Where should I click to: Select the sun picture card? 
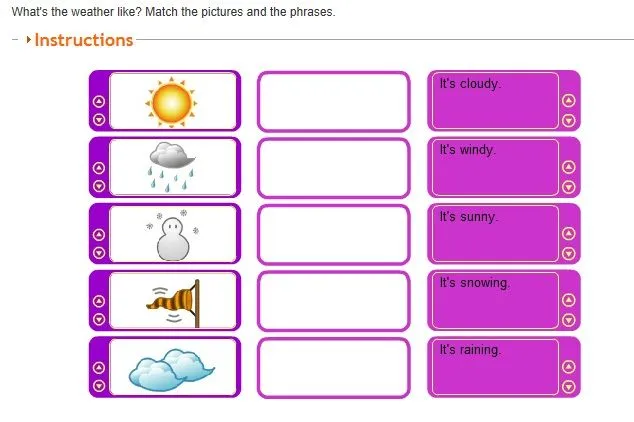pyautogui.click(x=173, y=101)
